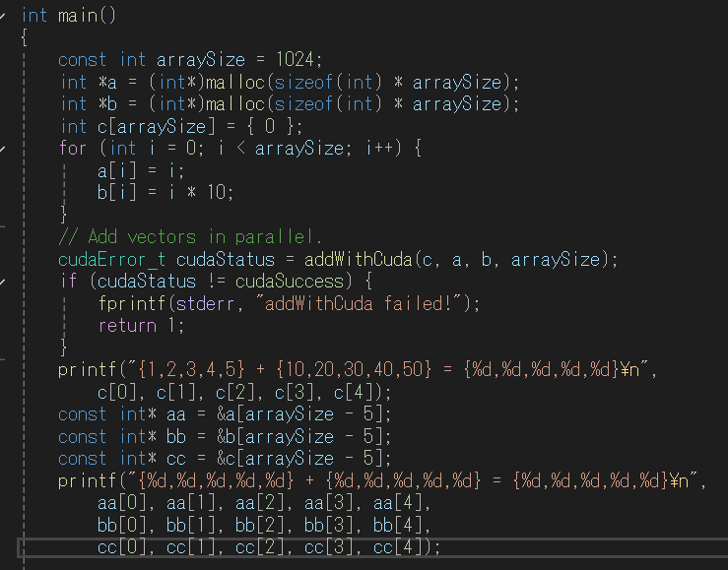
Task: Collapse the int main() function fold marker
Action: pos(2,16)
